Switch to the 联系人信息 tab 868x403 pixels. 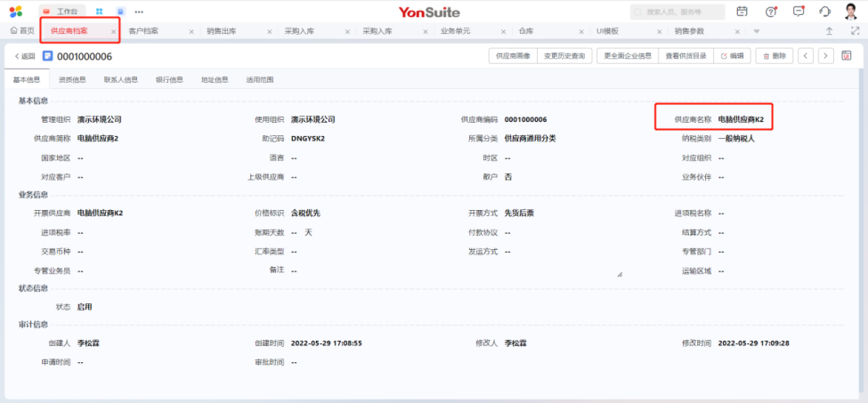[x=120, y=80]
